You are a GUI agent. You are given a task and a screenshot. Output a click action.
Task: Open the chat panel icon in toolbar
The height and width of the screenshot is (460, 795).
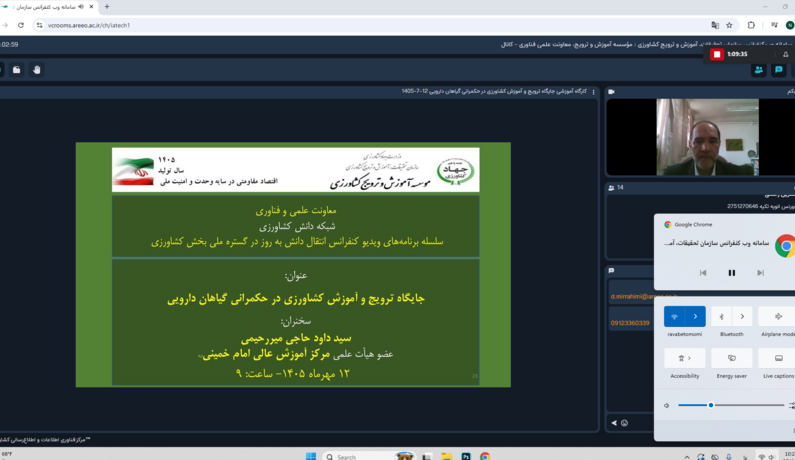point(779,70)
